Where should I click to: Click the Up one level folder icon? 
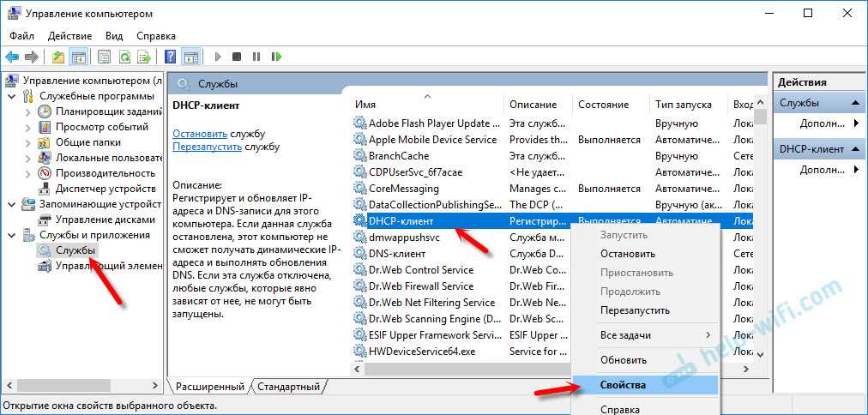[x=57, y=57]
